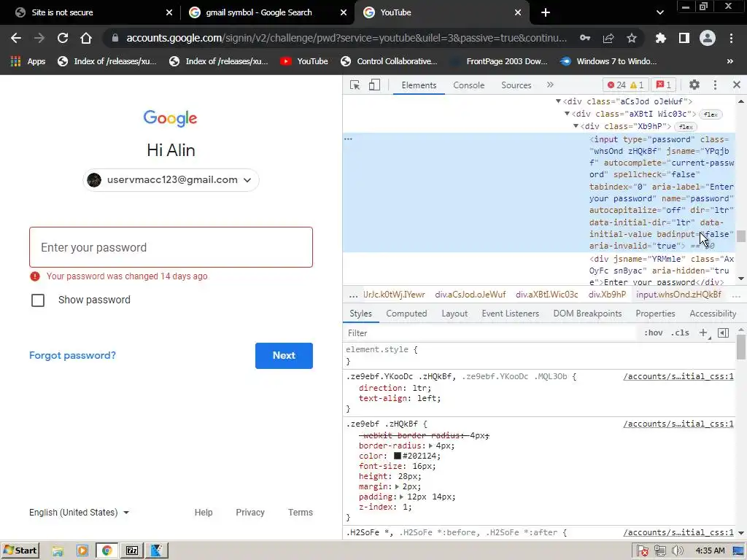Share this page icon in address bar

point(608,38)
